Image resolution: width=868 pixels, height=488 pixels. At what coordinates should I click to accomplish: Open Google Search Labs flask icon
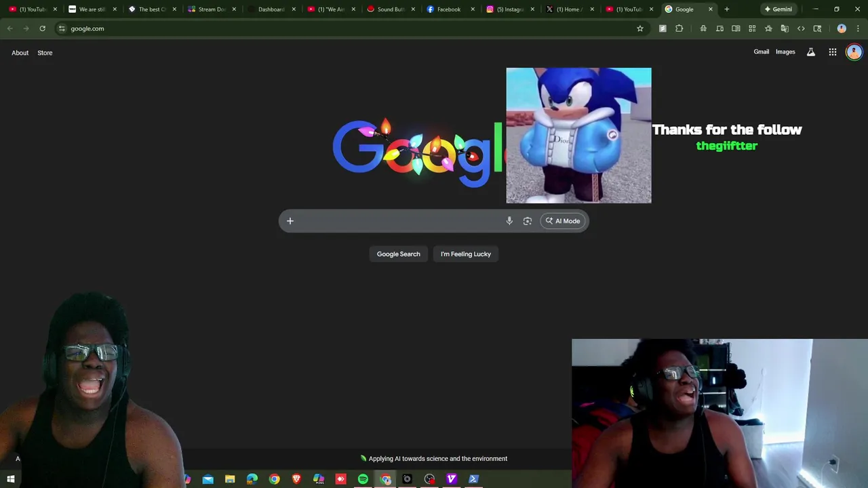tap(811, 52)
